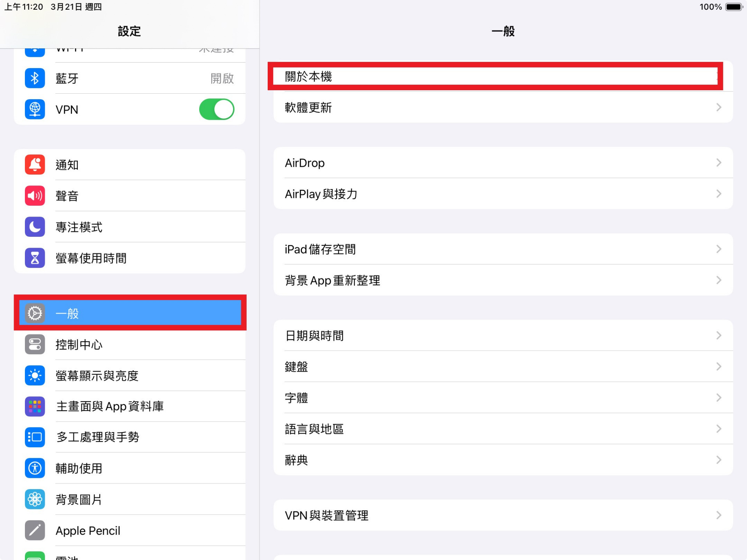747x560 pixels.
Task: Select 螢幕顯示與亮度 in sidebar
Action: [97, 375]
